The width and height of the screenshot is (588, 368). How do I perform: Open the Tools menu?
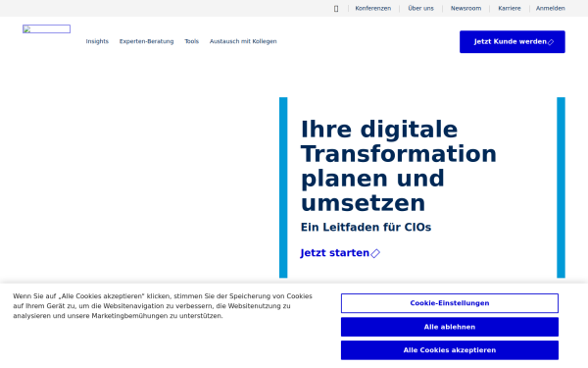pos(192,41)
